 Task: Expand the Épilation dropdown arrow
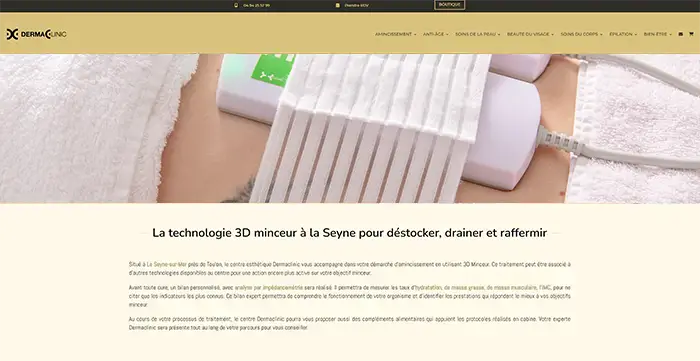tap(636, 34)
